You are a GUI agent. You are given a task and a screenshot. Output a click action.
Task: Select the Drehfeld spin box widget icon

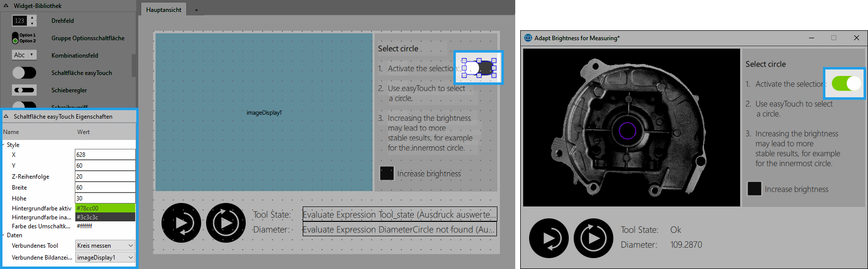[x=24, y=21]
